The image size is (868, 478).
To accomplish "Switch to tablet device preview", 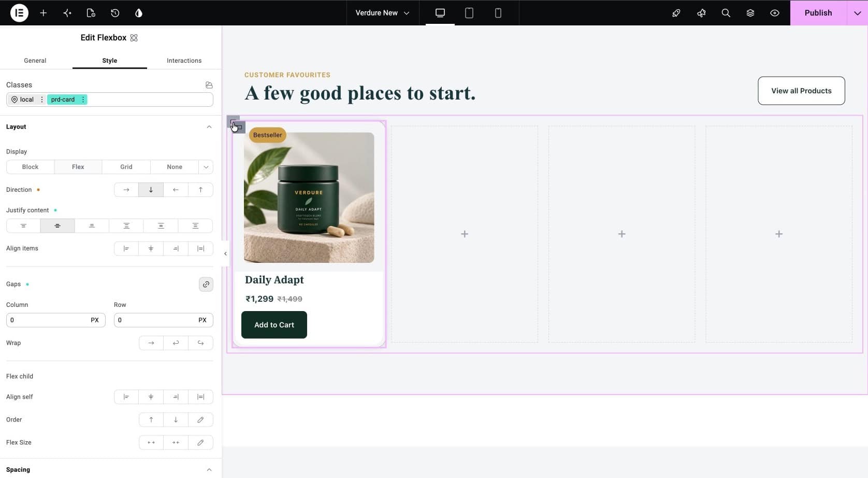I will pos(469,13).
